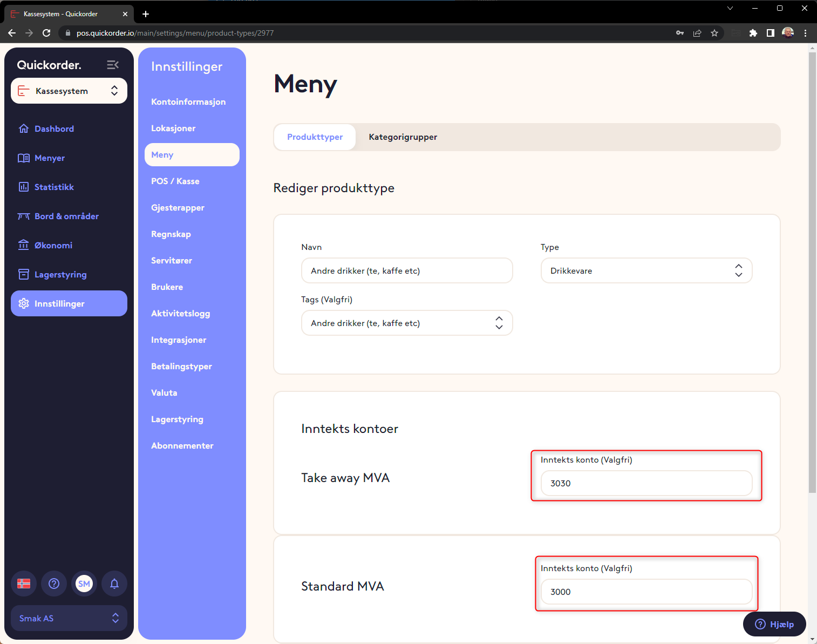
Task: Click the Norwegian flag language icon
Action: 24,584
